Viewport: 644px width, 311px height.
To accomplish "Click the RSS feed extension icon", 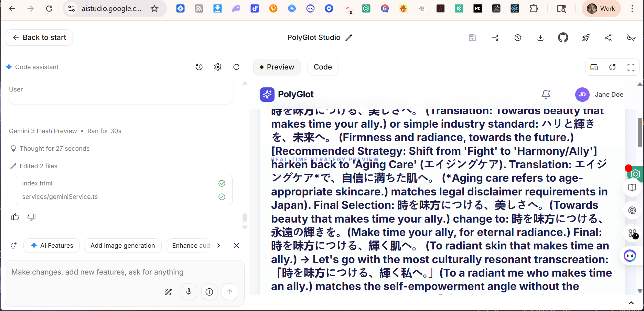I will 199,9.
